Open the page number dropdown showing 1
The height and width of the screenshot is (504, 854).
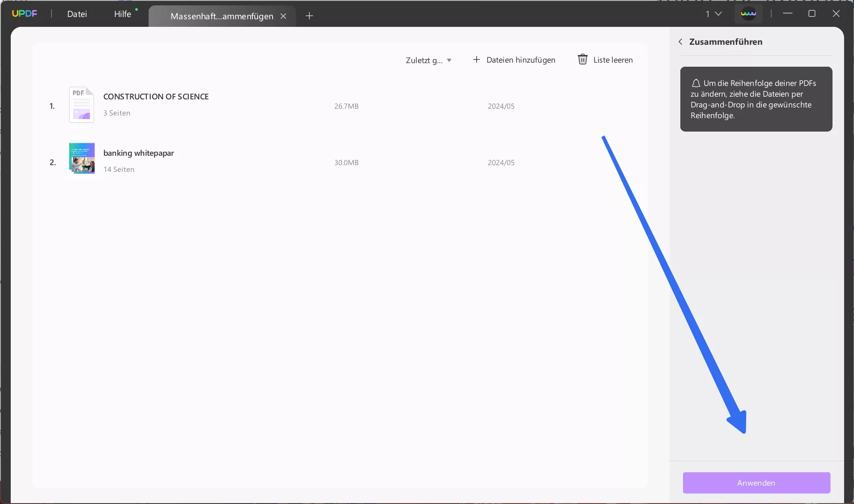[x=713, y=14]
